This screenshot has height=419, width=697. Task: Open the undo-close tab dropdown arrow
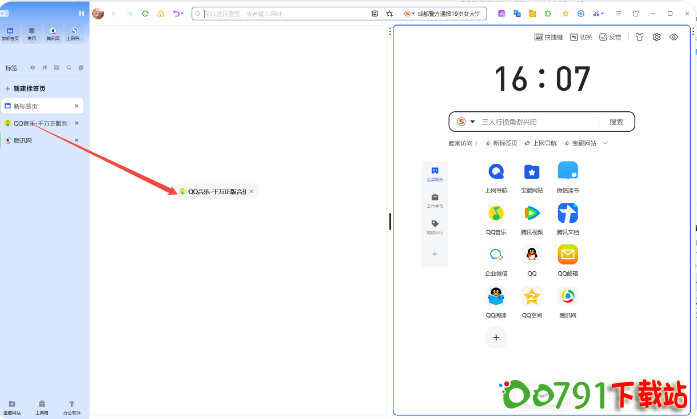pos(183,14)
